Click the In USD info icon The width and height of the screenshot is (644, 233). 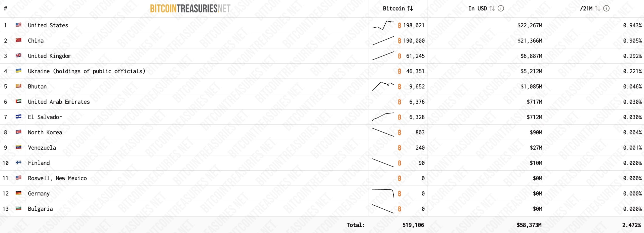click(x=501, y=9)
